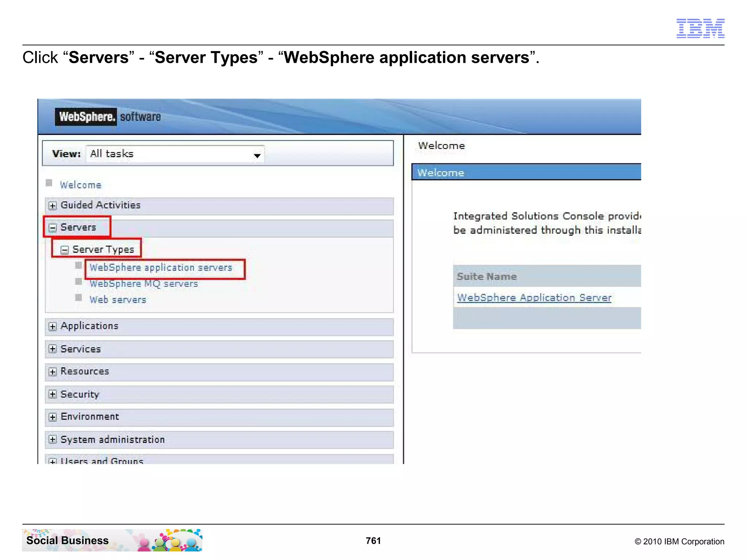Click the Services label
The width and height of the screenshot is (747, 560).
(x=81, y=349)
